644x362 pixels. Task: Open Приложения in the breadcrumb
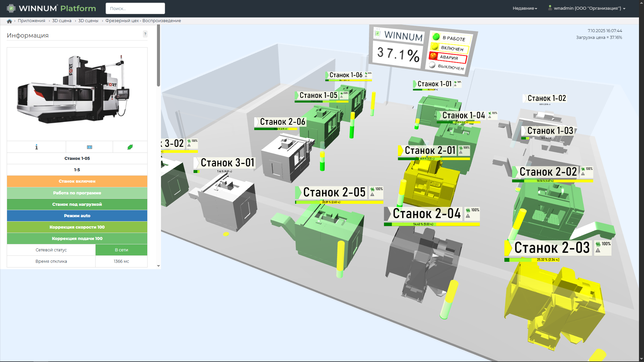[31, 21]
